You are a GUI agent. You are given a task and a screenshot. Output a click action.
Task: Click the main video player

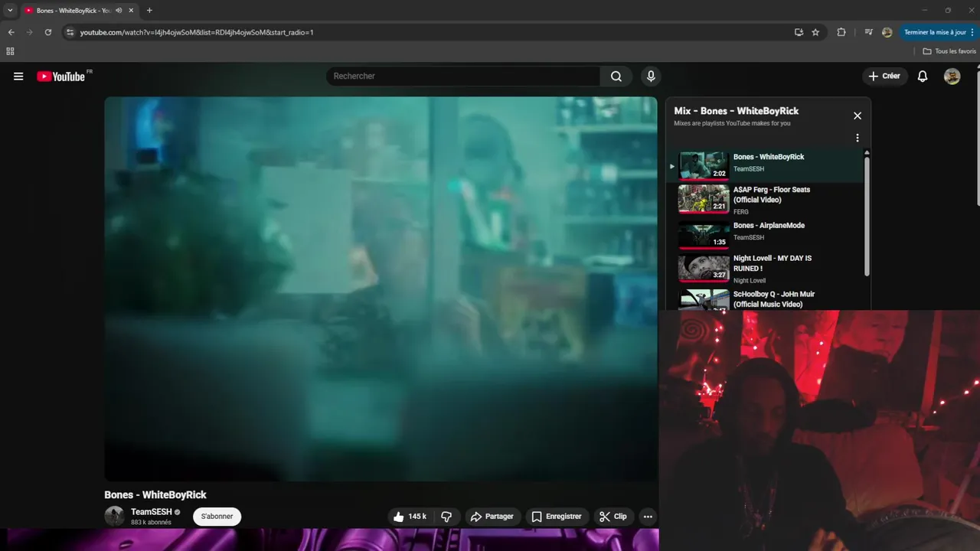coord(381,289)
